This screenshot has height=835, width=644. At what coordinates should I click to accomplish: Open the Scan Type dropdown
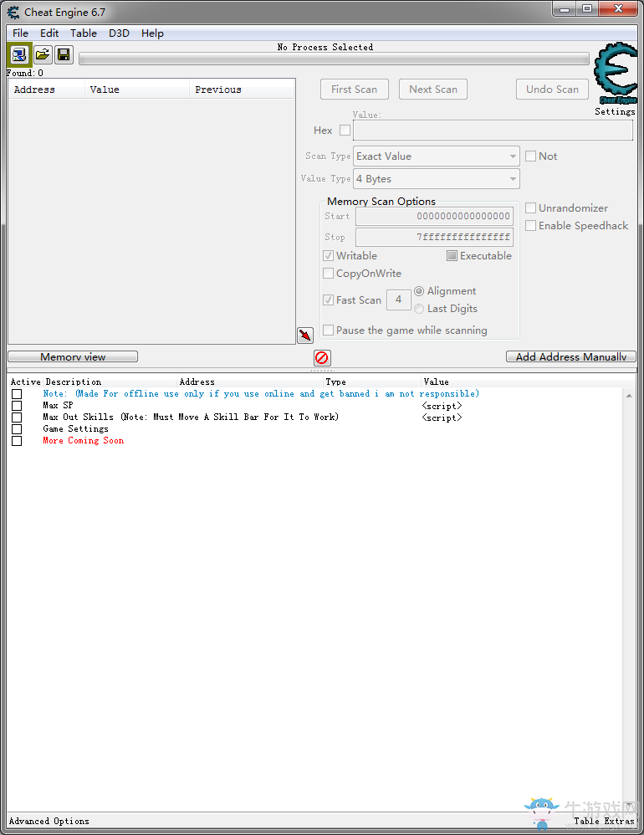437,156
